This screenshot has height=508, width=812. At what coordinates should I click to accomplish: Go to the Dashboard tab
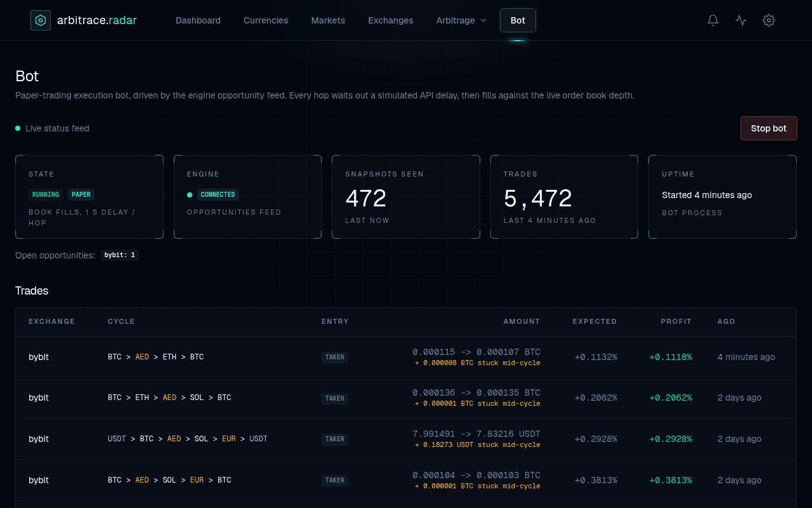[x=198, y=20]
